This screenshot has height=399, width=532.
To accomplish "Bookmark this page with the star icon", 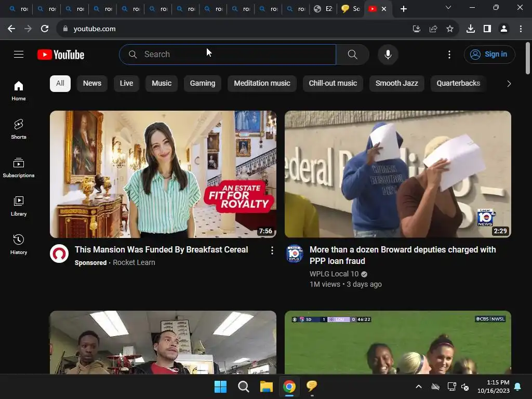I will pyautogui.click(x=449, y=29).
